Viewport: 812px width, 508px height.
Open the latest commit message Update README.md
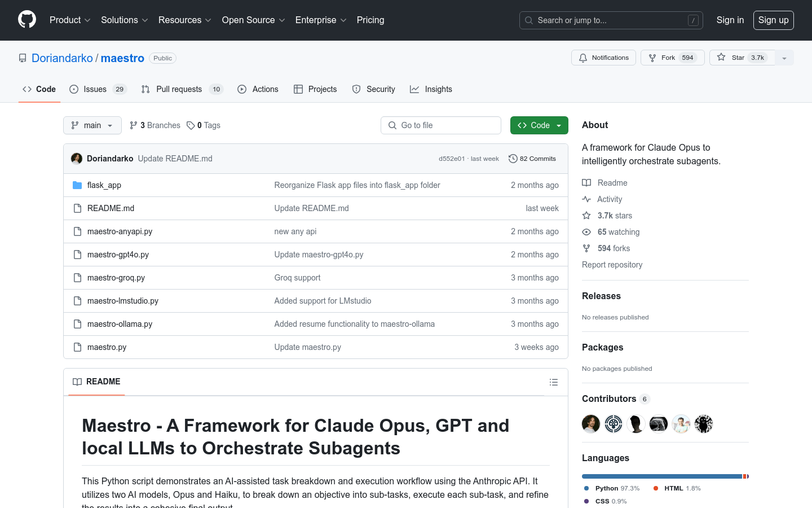[x=175, y=159]
